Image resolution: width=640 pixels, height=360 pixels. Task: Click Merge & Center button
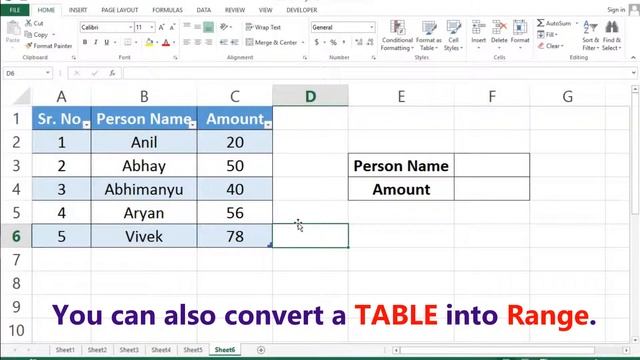tap(271, 42)
